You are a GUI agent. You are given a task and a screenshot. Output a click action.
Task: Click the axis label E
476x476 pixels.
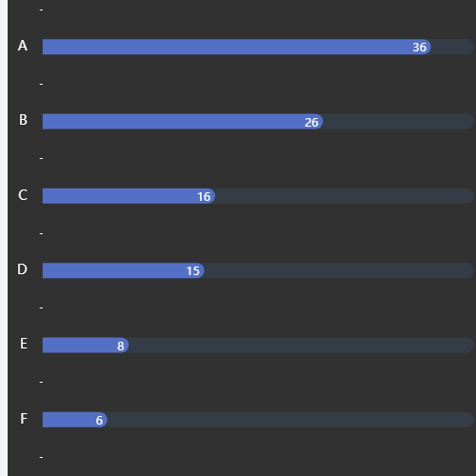[24, 344]
